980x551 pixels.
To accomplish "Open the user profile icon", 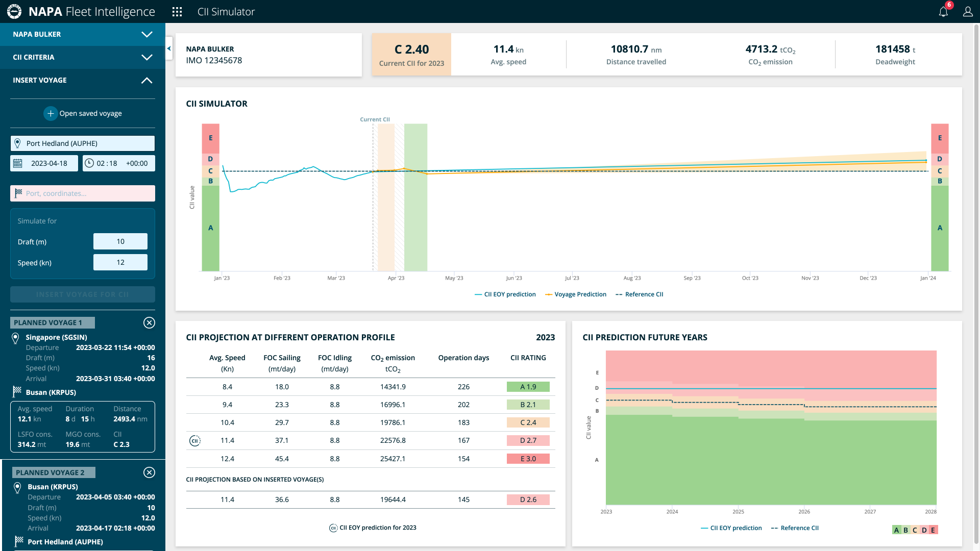I will (968, 12).
